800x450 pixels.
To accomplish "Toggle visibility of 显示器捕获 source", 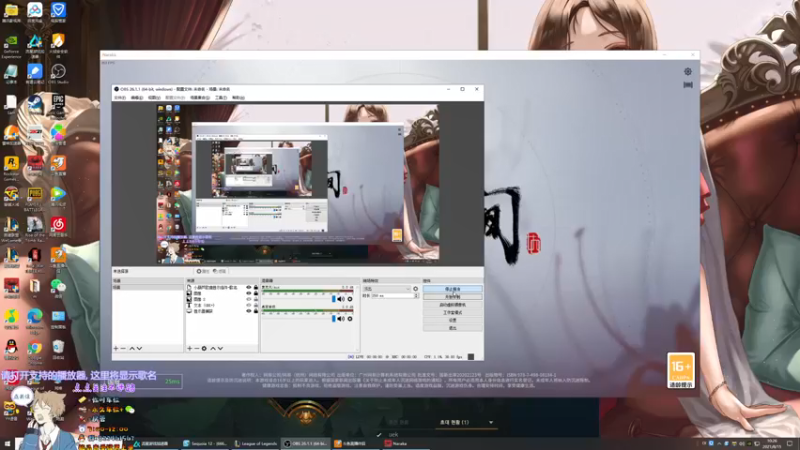I will click(x=249, y=311).
